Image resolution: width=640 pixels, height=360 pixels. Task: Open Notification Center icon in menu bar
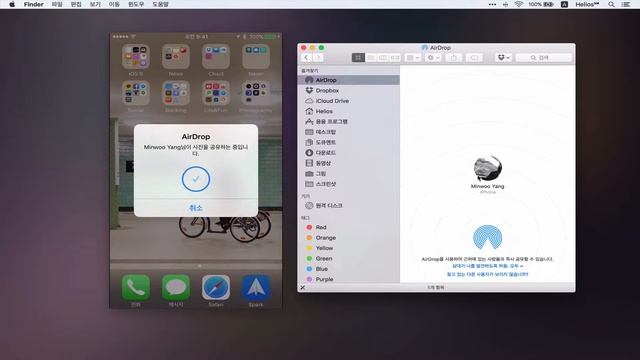click(x=626, y=4)
